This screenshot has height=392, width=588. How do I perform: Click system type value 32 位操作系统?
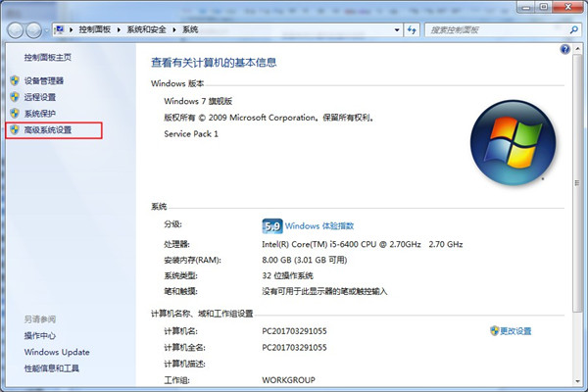pyautogui.click(x=287, y=275)
